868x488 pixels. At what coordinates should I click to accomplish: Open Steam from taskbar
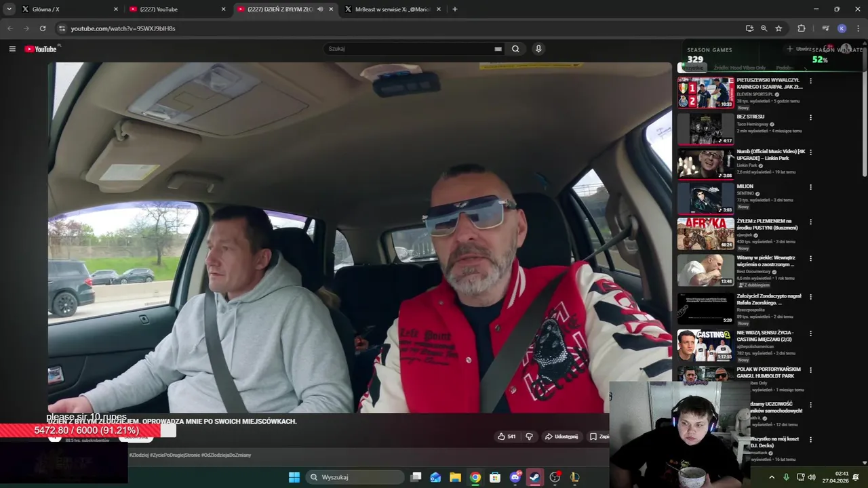534,477
